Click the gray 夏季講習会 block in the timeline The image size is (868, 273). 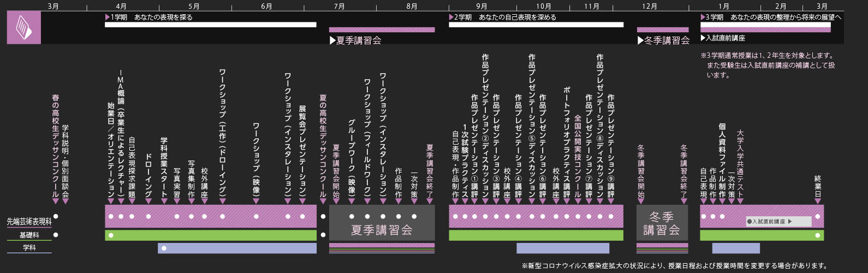[382, 223]
